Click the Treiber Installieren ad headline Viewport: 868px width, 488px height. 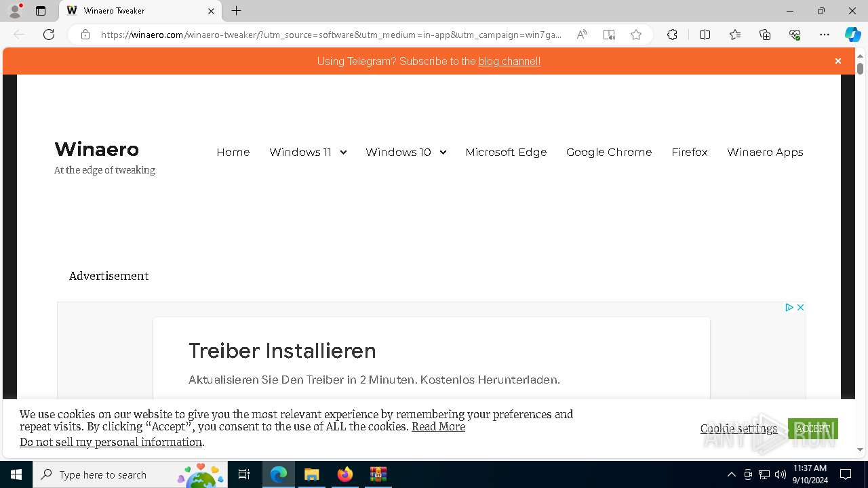click(x=282, y=350)
